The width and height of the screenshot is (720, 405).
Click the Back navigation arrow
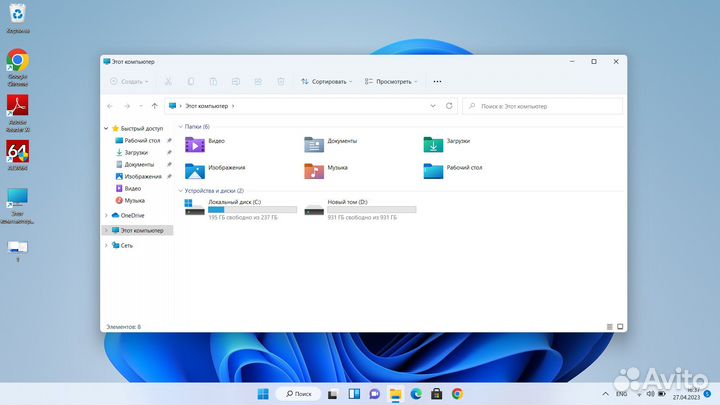[x=110, y=106]
